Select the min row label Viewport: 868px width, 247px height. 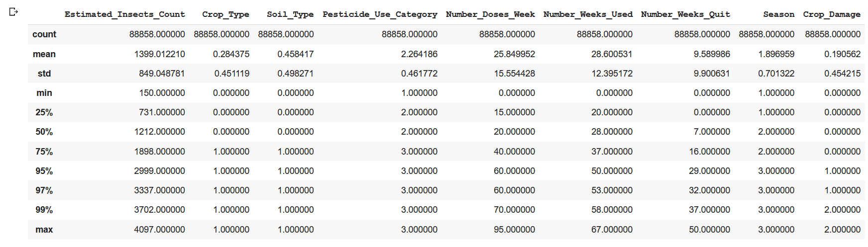pyautogui.click(x=44, y=93)
